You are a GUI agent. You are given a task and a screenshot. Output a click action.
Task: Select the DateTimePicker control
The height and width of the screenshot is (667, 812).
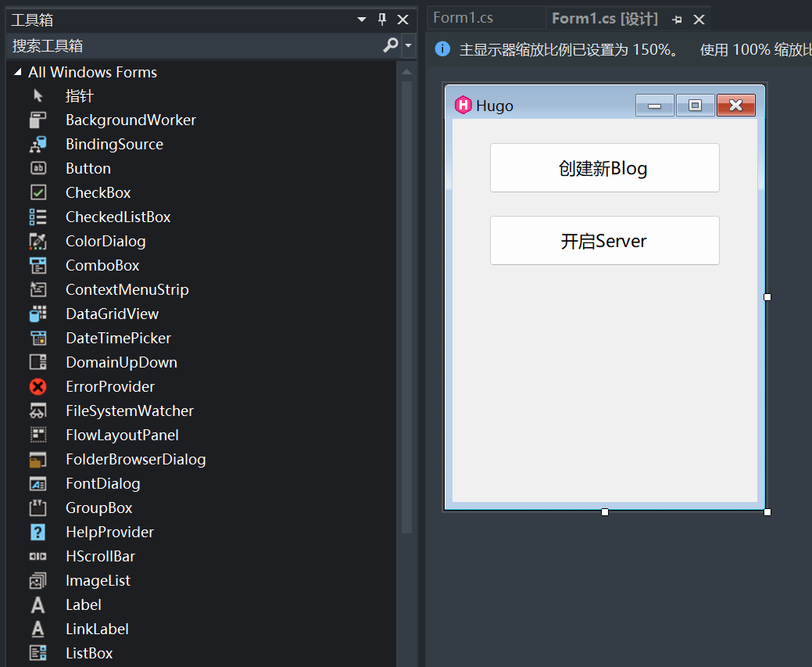(118, 338)
